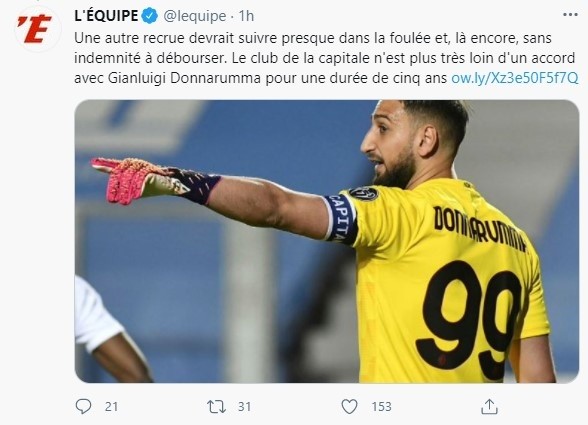Click the reply speech bubble icon

[x=83, y=406]
